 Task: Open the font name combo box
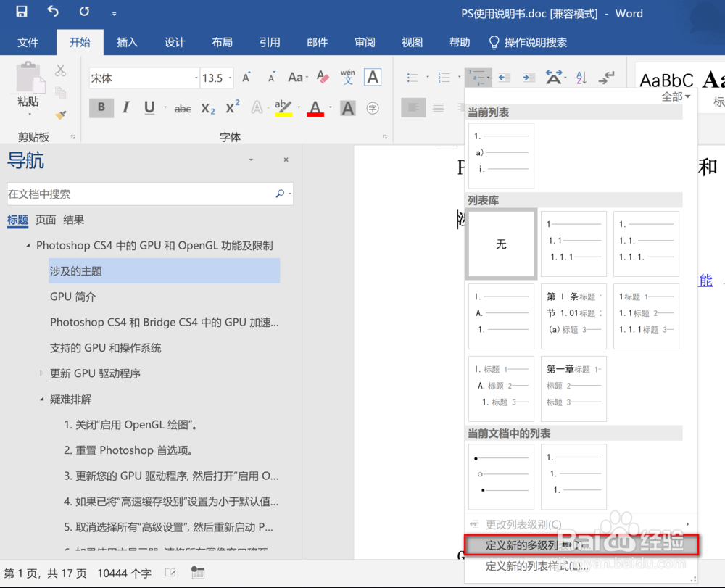144,78
